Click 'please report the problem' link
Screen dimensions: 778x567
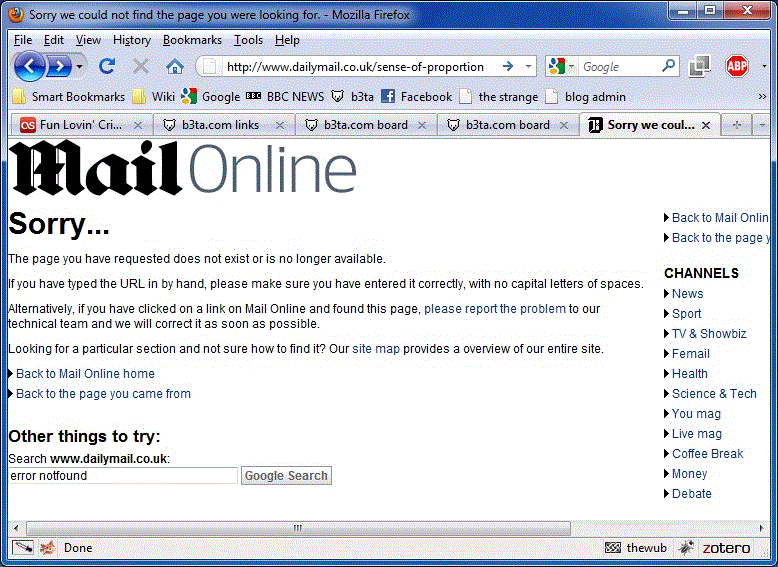click(x=495, y=309)
